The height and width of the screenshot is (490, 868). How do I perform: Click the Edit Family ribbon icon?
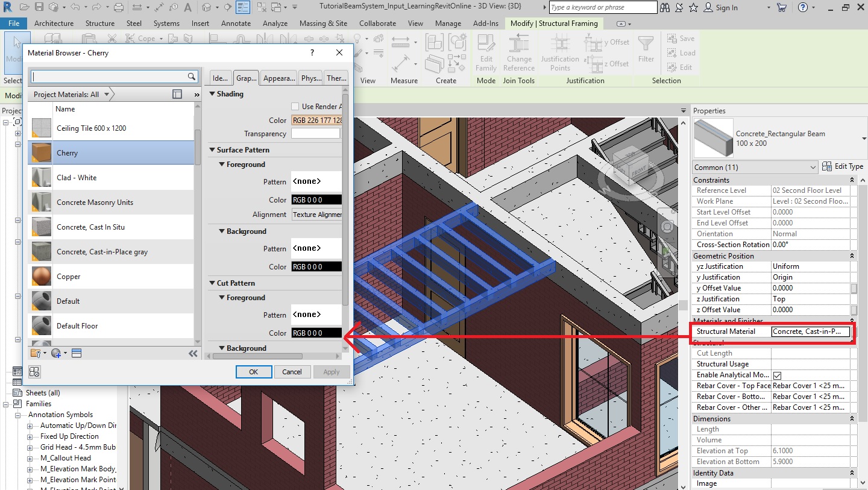click(x=486, y=44)
